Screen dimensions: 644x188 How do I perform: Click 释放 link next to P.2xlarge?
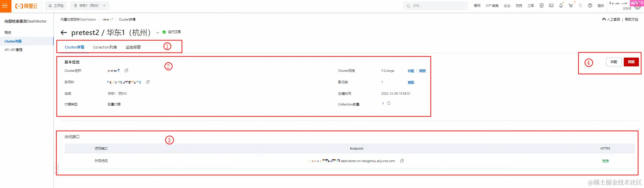(422, 71)
